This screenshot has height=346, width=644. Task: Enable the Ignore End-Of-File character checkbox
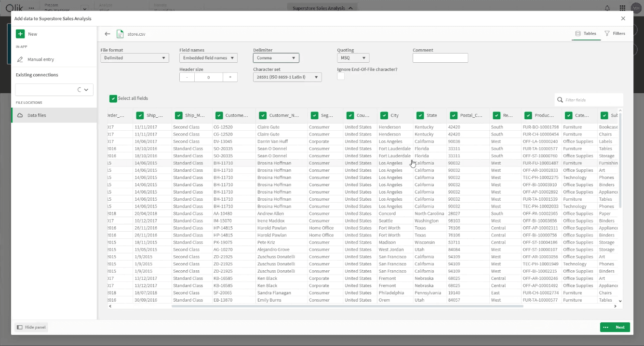click(341, 76)
